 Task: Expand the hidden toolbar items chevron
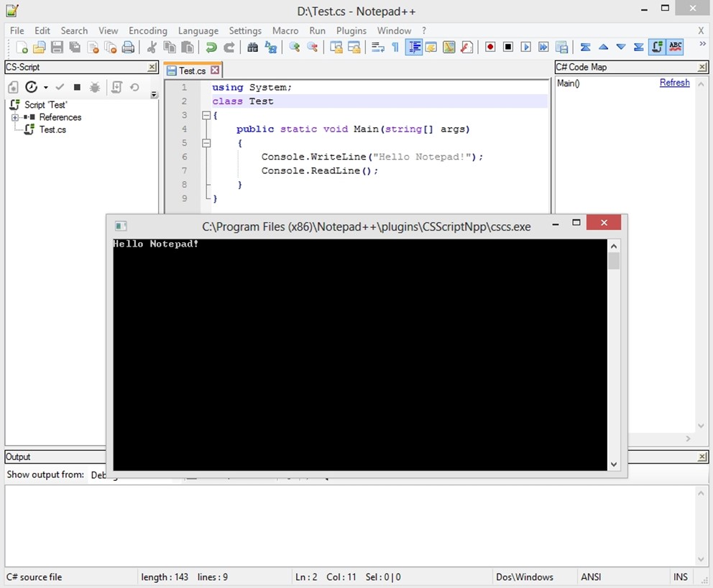coord(702,44)
